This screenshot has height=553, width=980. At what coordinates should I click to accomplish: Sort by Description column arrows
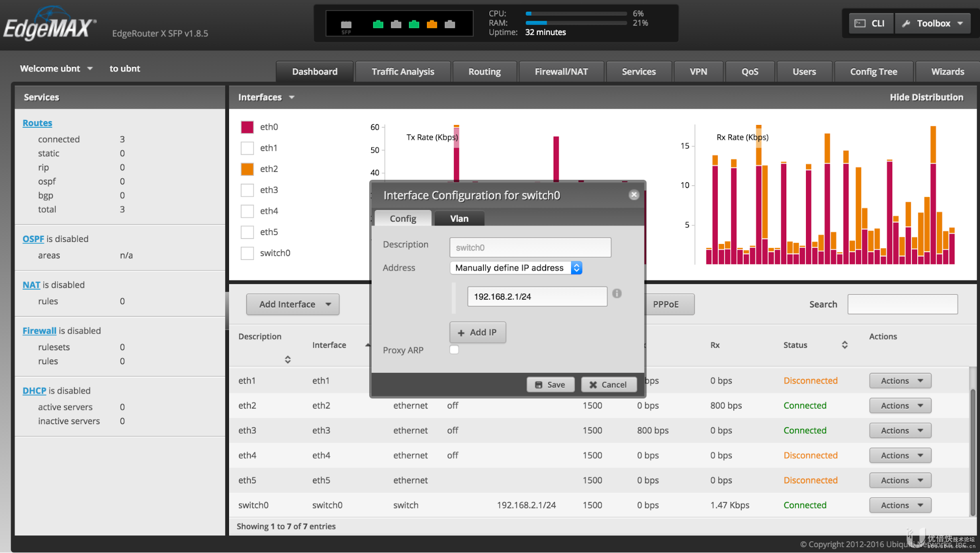pos(288,360)
